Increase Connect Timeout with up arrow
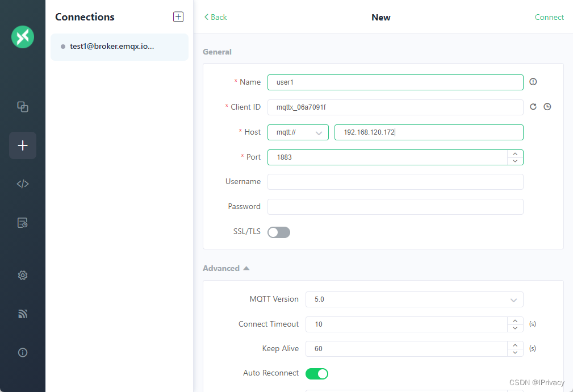Viewport: 573px width, 392px height. 515,320
